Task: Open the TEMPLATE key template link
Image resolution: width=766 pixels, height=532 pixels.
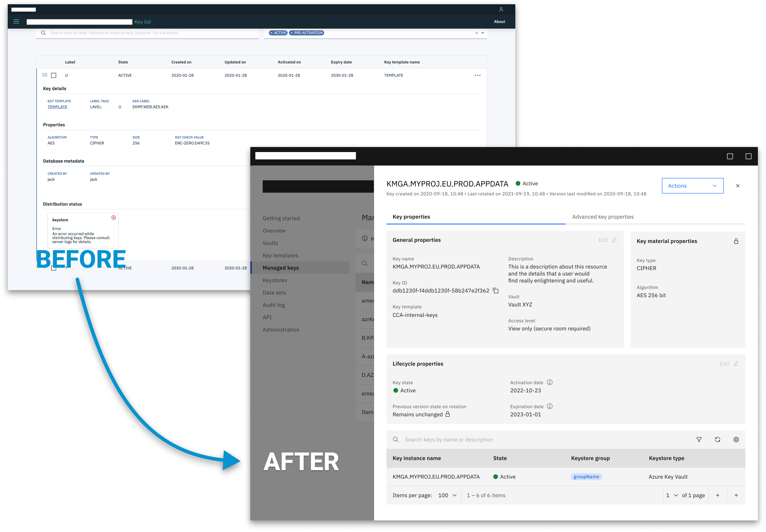Action: pos(57,107)
